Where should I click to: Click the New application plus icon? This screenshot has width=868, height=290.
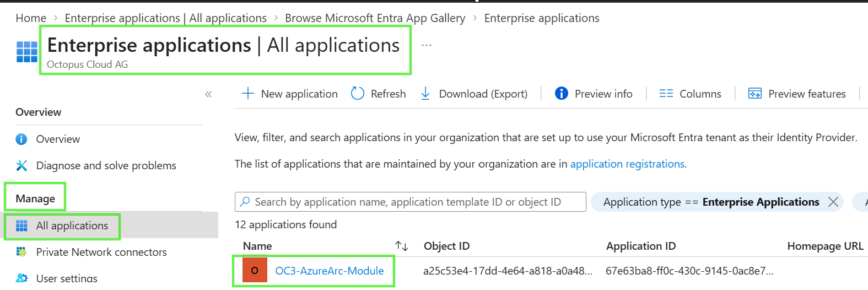coord(248,94)
